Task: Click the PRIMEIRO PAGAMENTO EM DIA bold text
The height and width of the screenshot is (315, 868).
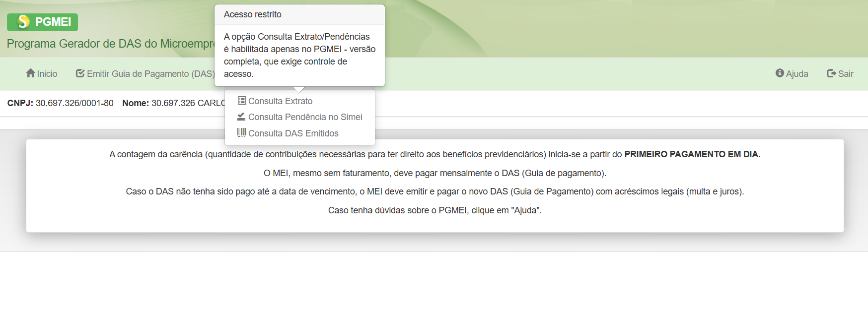Action: tap(691, 154)
